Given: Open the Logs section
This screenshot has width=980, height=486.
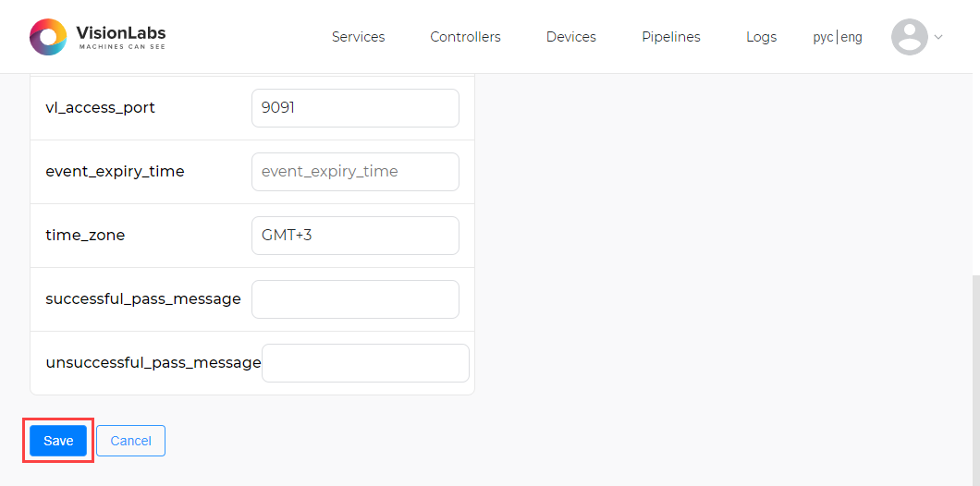Looking at the screenshot, I should [x=761, y=37].
